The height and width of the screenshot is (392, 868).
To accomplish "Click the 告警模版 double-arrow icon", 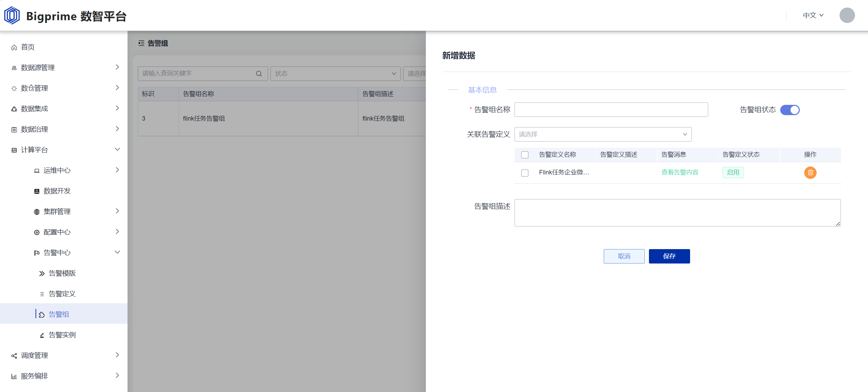I will (x=42, y=273).
